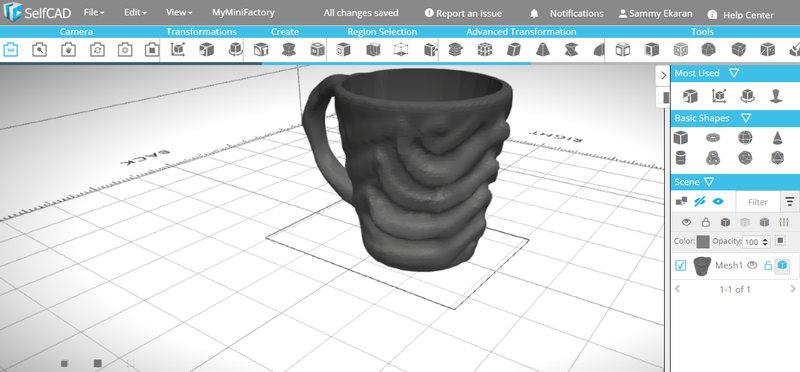Toggle the small square icon right of Opacity
This screenshot has height=372, width=800.
coord(780,240)
